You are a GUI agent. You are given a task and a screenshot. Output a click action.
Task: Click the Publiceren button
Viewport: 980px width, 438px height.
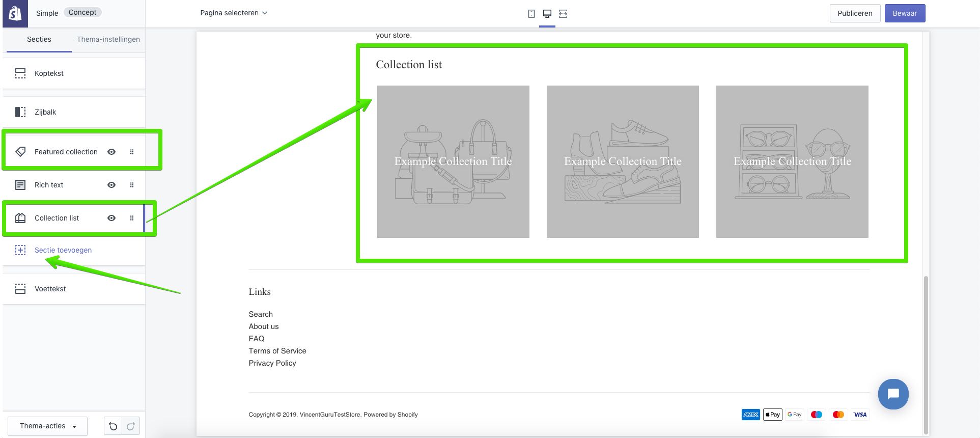(855, 13)
